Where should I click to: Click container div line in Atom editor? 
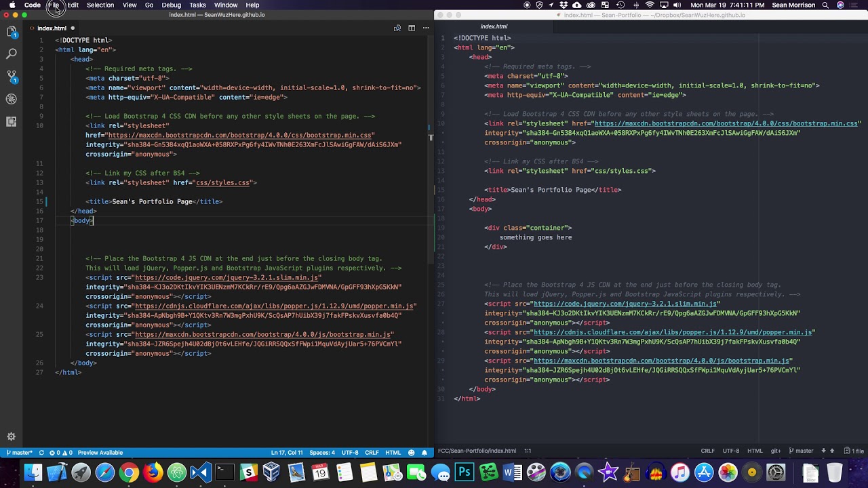528,228
